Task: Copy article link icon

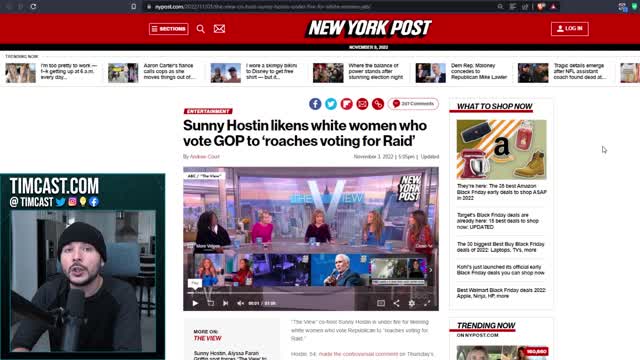Action: [x=378, y=104]
